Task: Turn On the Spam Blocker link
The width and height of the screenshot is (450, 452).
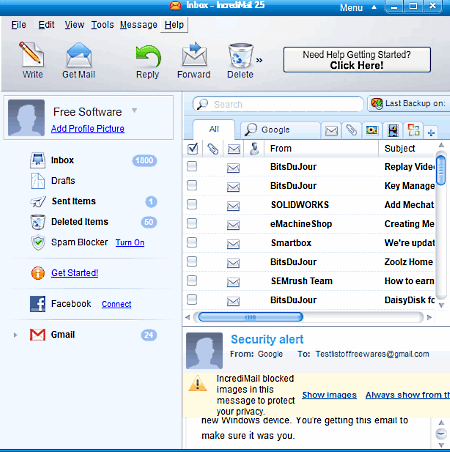Action: tap(130, 242)
